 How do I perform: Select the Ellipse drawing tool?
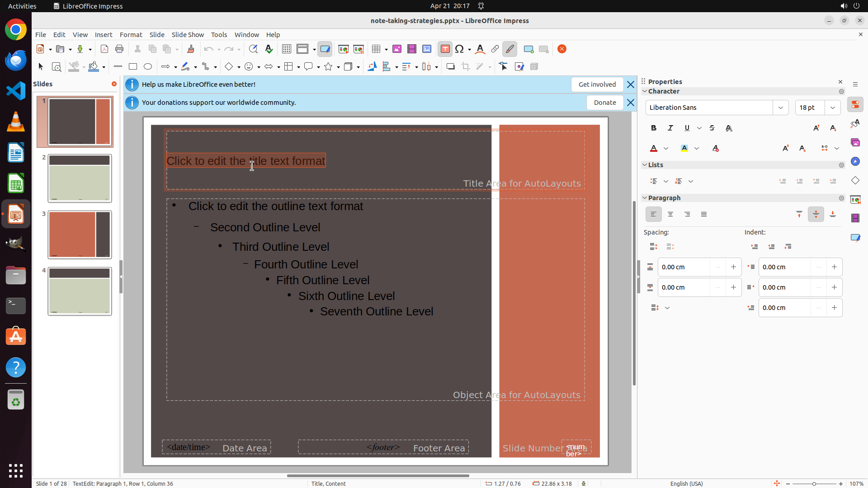click(x=148, y=67)
